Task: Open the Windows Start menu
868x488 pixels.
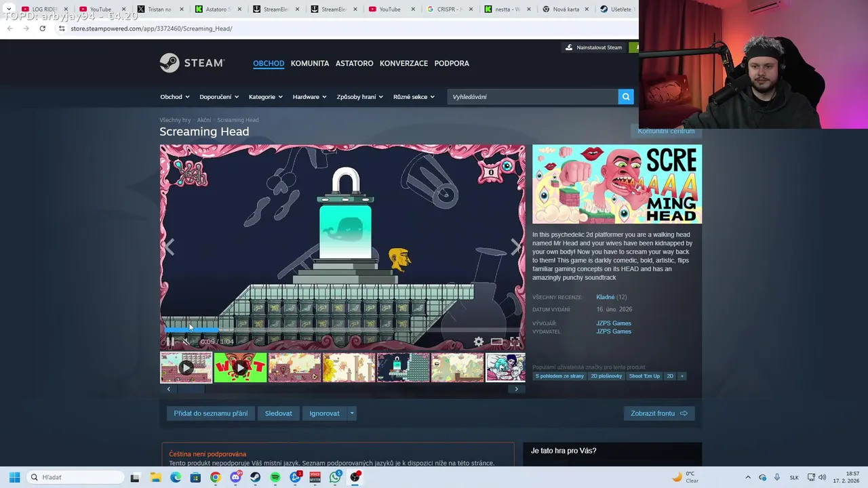Action: (x=14, y=477)
